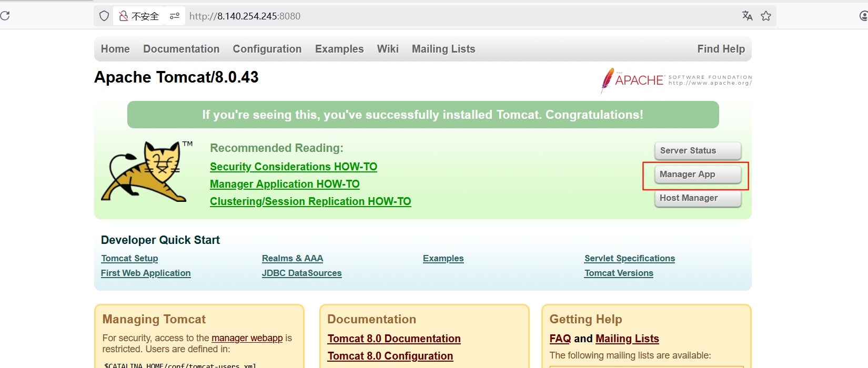Screen dimensions: 868x368
Task: Open the FAQ link
Action: tap(560, 339)
